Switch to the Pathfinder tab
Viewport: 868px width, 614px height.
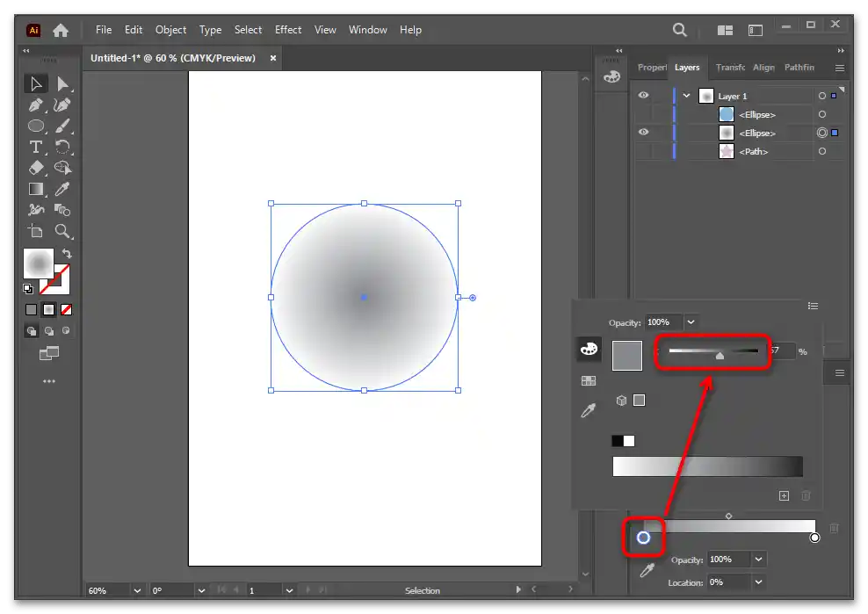(x=799, y=68)
